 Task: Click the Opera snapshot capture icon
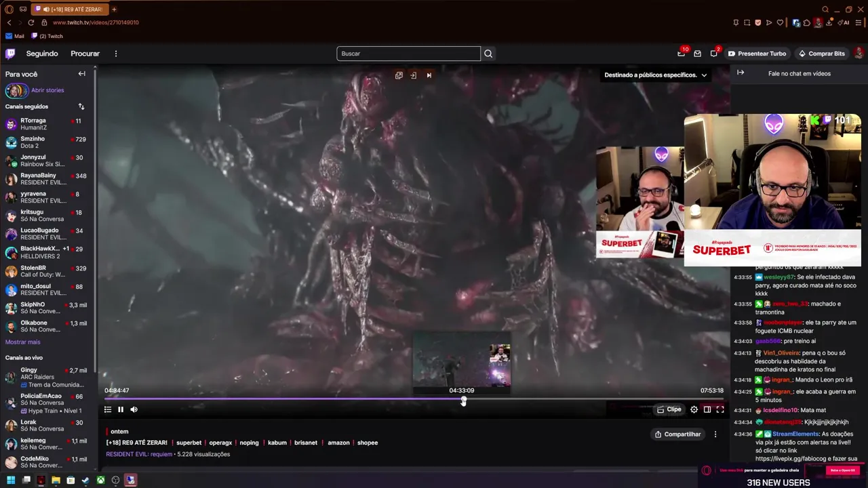pyautogui.click(x=747, y=22)
